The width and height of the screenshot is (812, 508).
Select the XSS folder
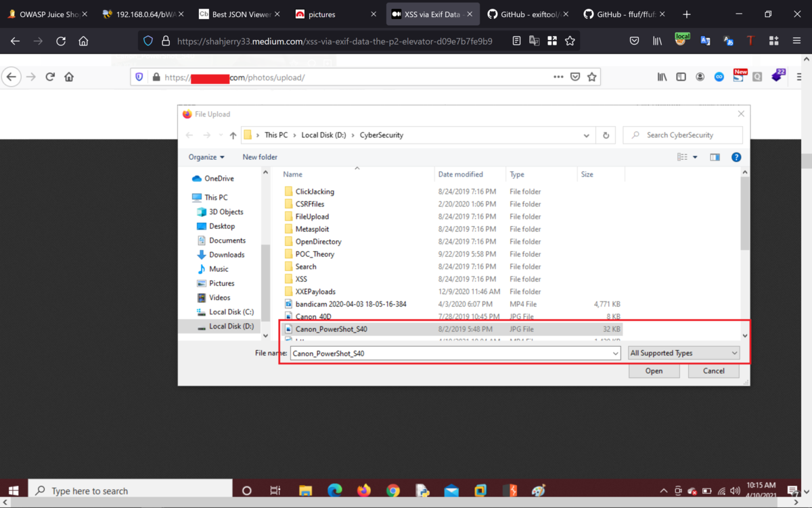point(301,279)
